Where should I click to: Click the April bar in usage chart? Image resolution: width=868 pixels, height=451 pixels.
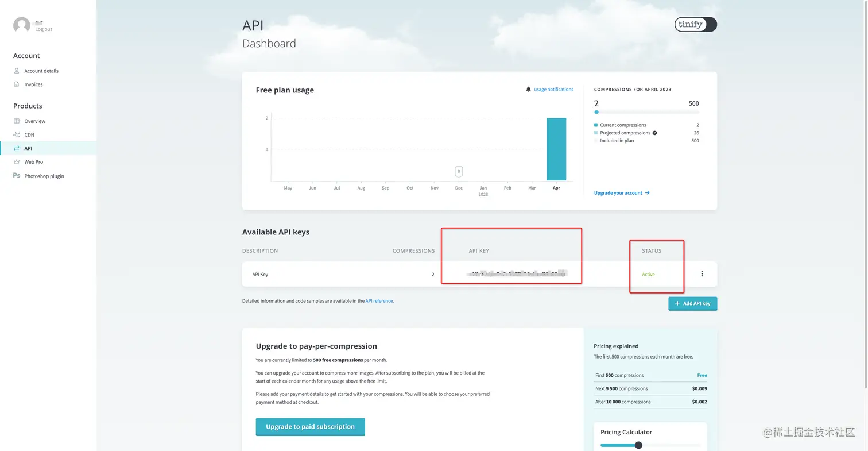tap(556, 149)
